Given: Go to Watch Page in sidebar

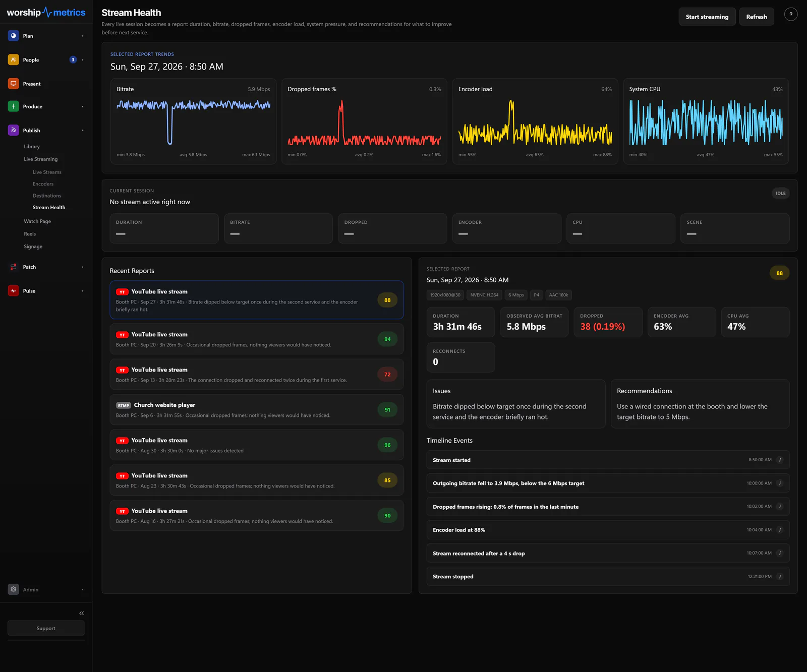Looking at the screenshot, I should 37,221.
